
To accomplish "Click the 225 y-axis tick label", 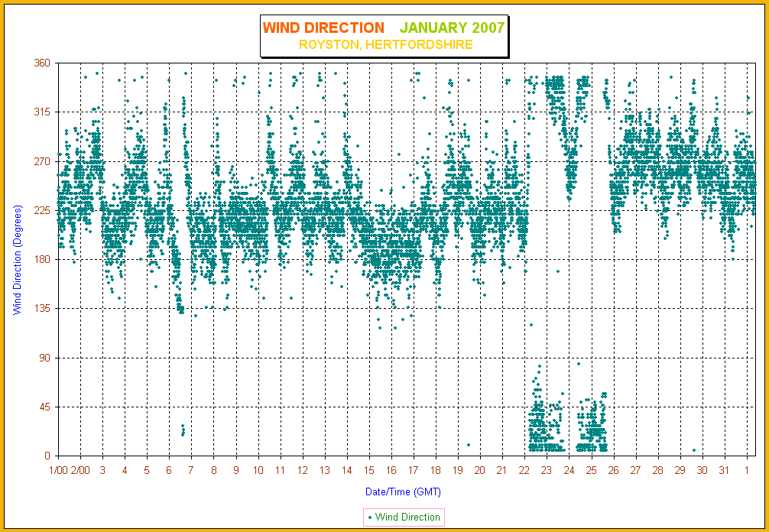I will point(42,210).
